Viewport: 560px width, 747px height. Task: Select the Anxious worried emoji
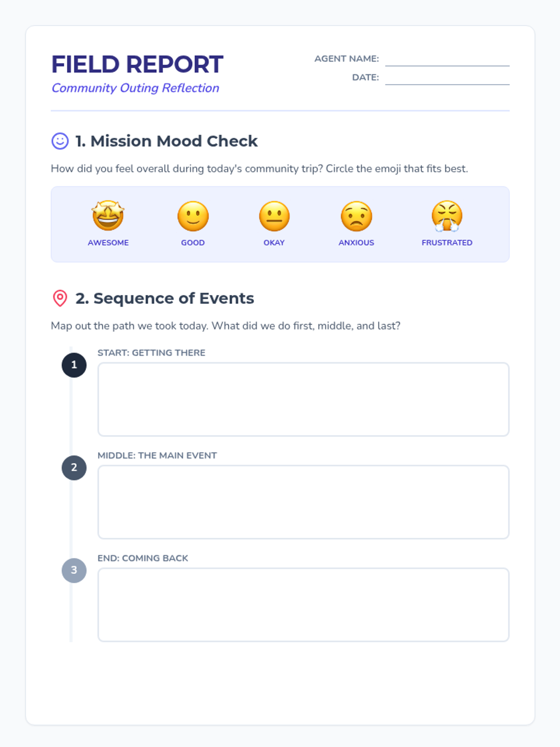pos(356,216)
